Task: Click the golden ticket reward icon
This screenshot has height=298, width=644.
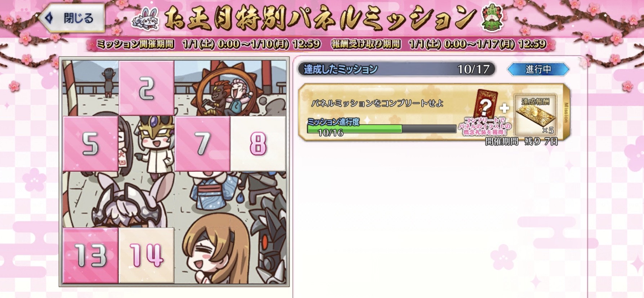Action: coord(535,115)
